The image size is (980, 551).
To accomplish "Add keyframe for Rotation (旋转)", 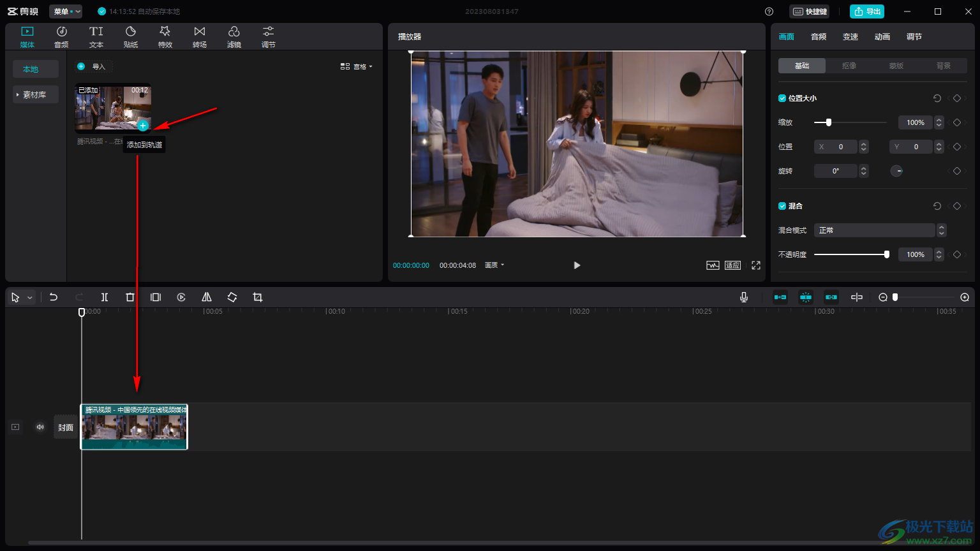I will (x=957, y=171).
